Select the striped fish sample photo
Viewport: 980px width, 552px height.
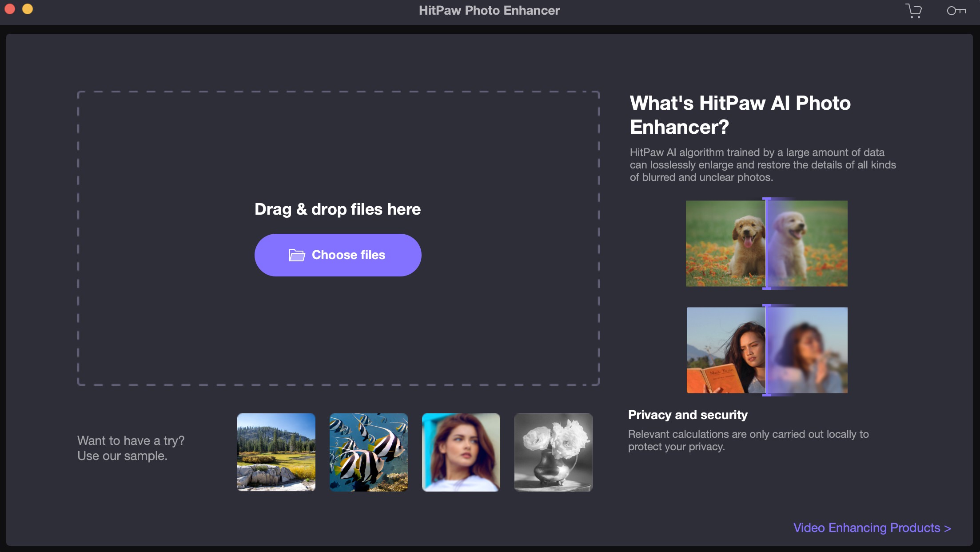[x=369, y=452]
